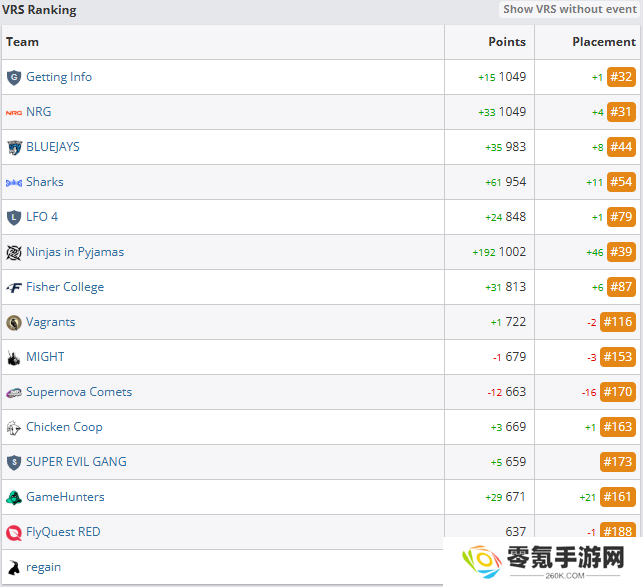Open the Sharks team page
This screenshot has width=643, height=587.
pos(45,182)
